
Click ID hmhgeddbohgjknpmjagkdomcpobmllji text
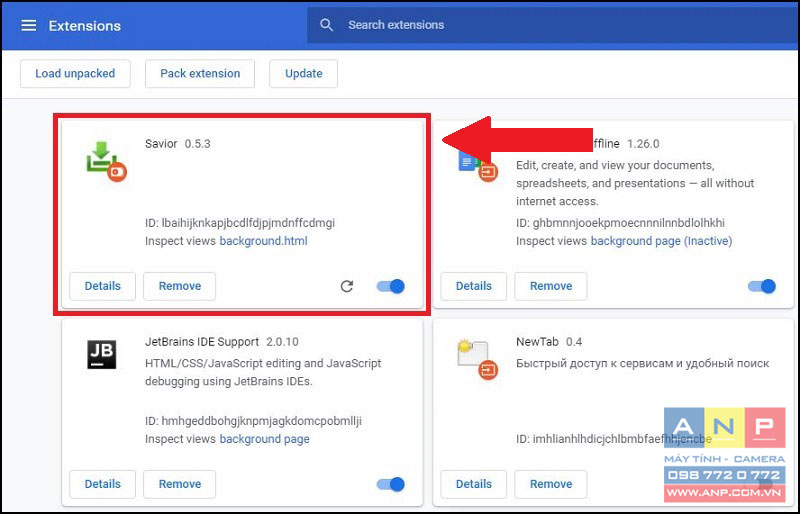[254, 421]
